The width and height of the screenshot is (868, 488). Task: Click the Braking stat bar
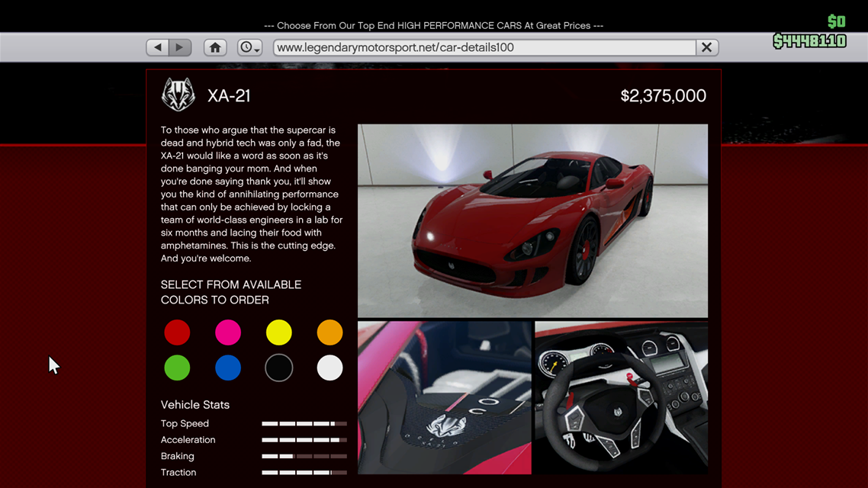(304, 457)
